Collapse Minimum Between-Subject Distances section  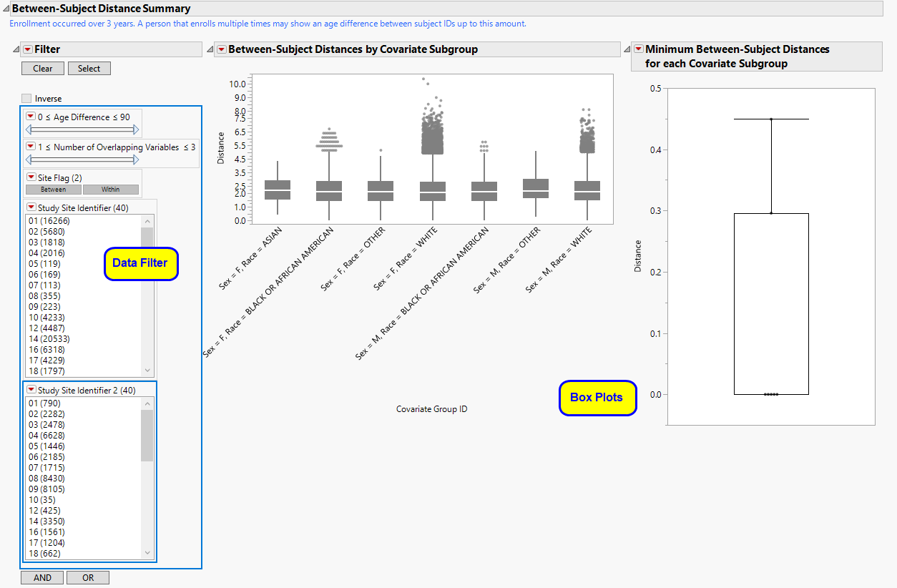627,49
